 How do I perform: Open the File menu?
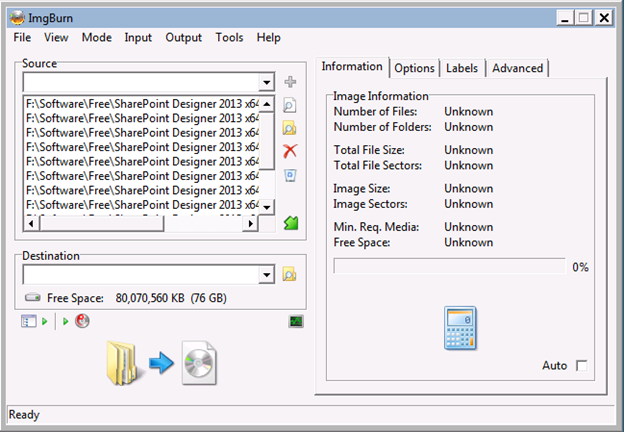(x=22, y=37)
